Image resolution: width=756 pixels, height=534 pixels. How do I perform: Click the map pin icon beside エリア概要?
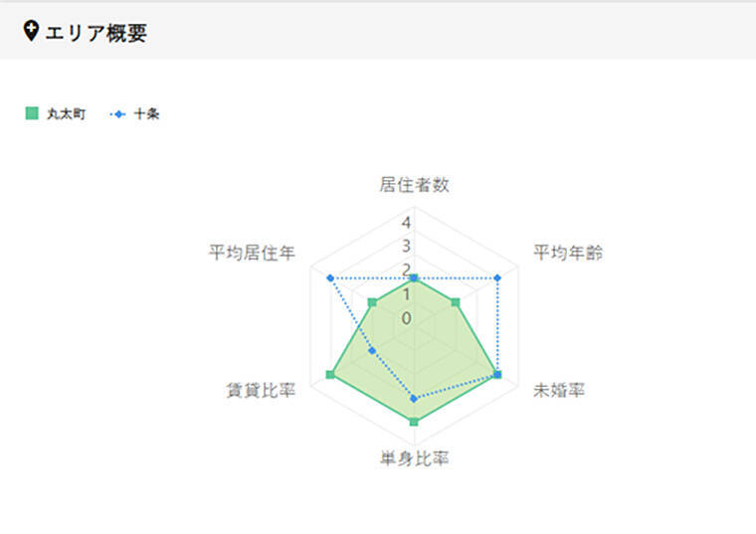pyautogui.click(x=31, y=33)
